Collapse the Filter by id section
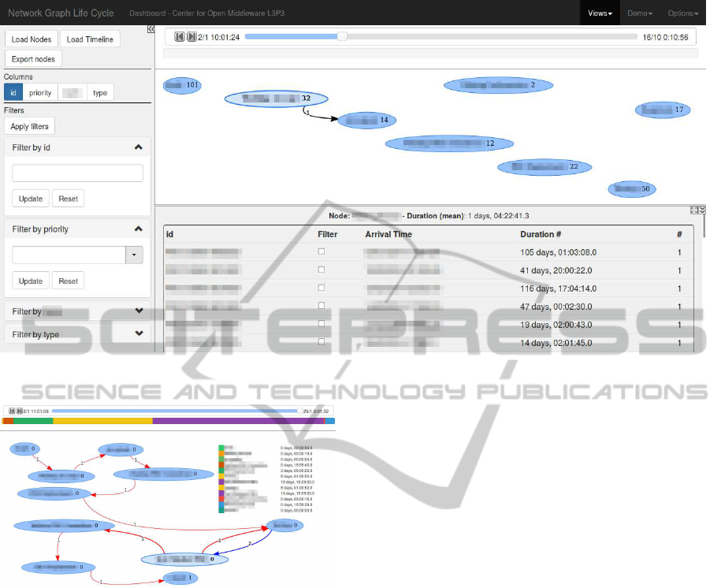Image resolution: width=721 pixels, height=588 pixels. point(139,147)
